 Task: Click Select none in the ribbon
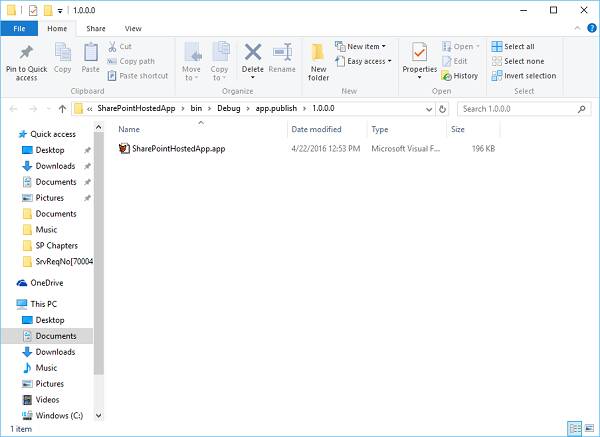tap(518, 61)
